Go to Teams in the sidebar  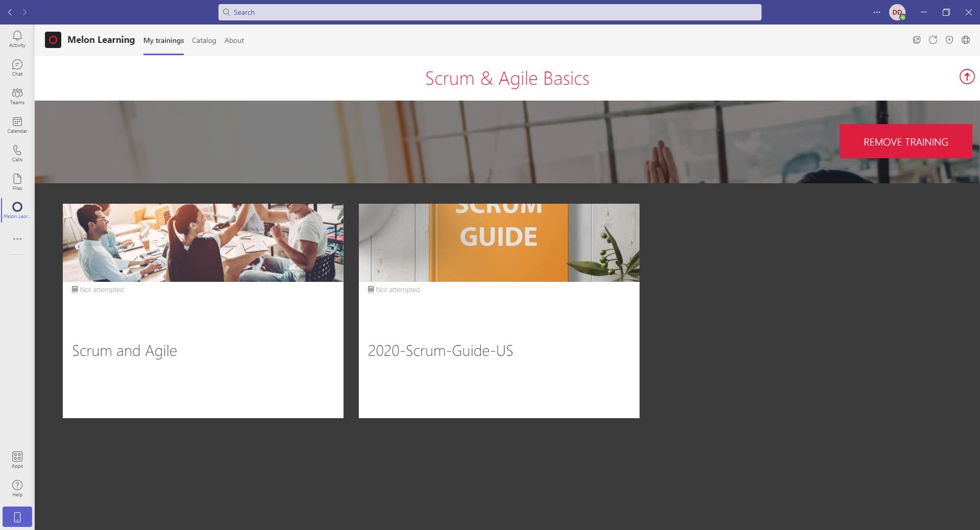coord(17,96)
